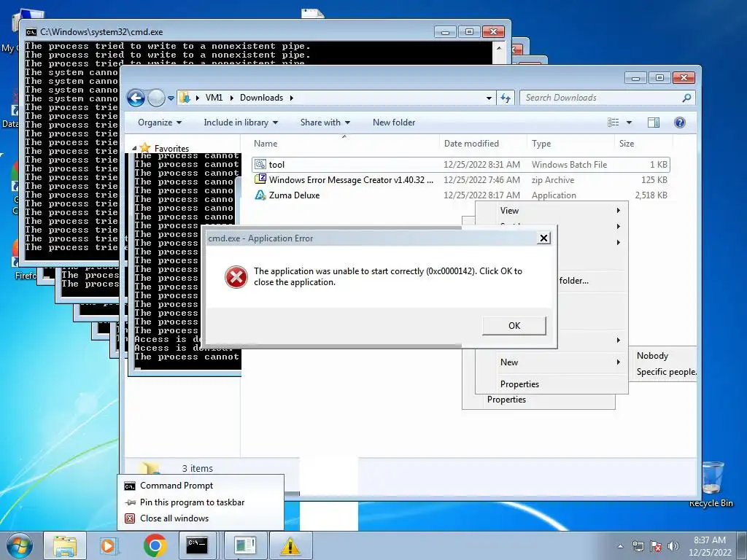
Task: Open Google Chrome from the taskbar
Action: 155,545
